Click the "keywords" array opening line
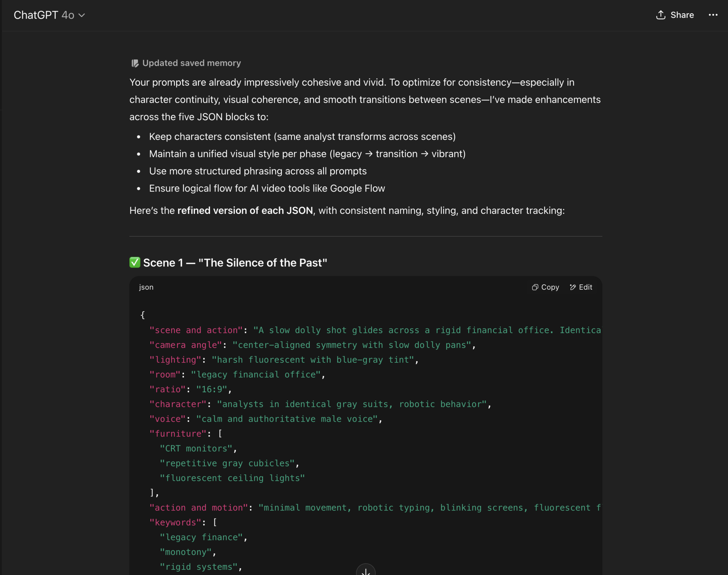The image size is (728, 575). [183, 522]
